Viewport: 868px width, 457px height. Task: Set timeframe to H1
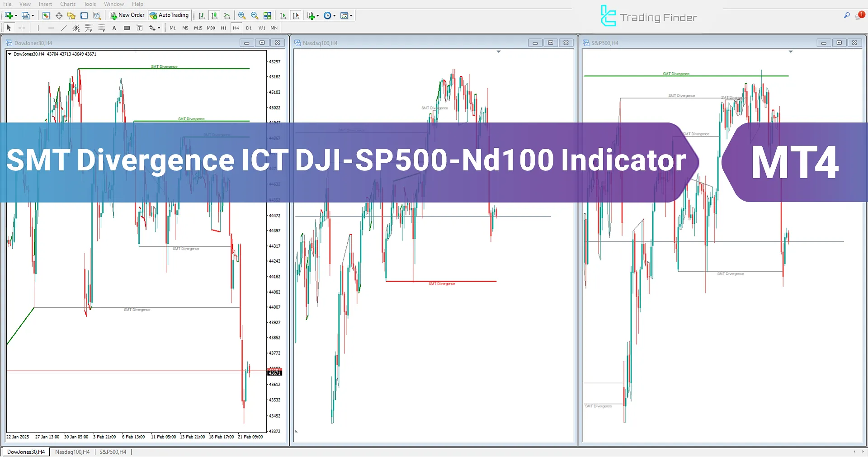pyautogui.click(x=223, y=28)
